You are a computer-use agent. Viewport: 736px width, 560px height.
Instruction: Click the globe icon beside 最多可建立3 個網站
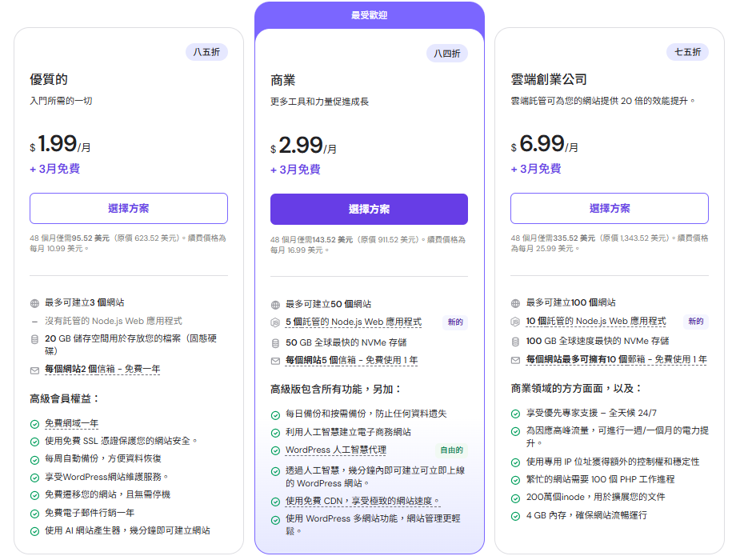pyautogui.click(x=34, y=303)
